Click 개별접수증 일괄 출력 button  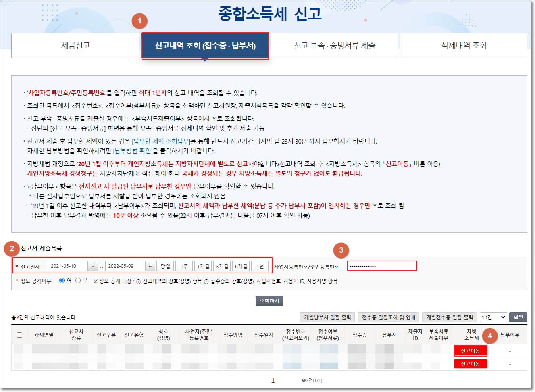click(450, 317)
